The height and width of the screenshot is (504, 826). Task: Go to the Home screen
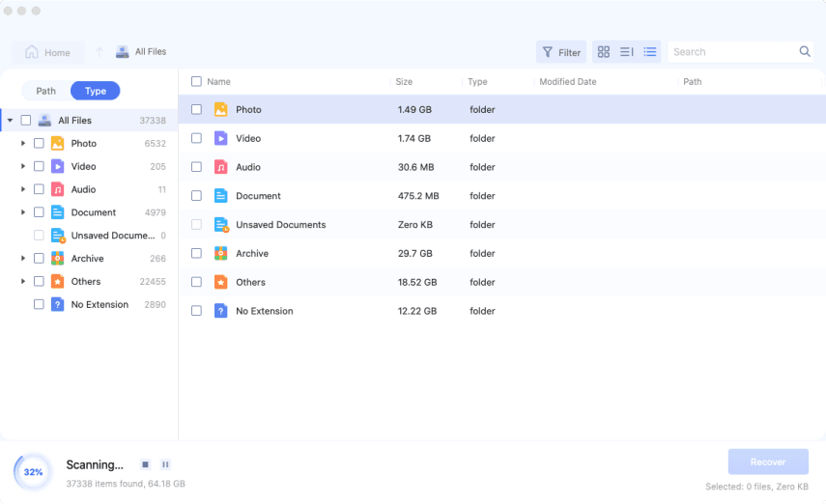[x=47, y=52]
